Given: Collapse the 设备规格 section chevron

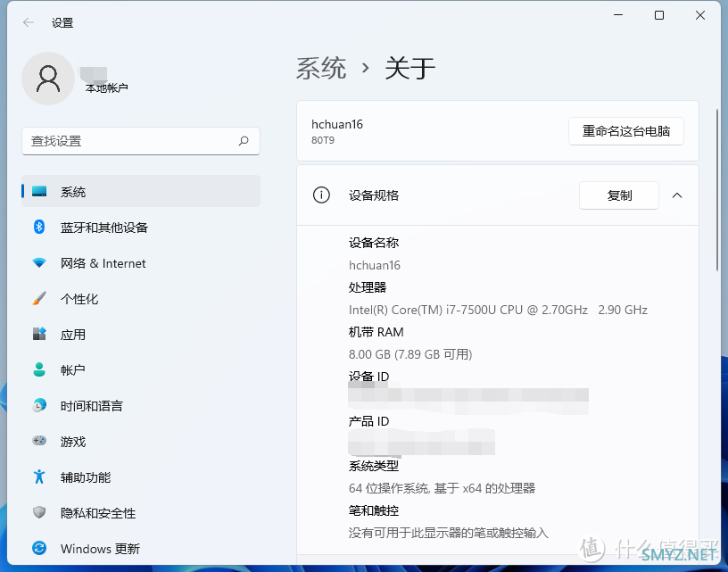Looking at the screenshot, I should 677,195.
